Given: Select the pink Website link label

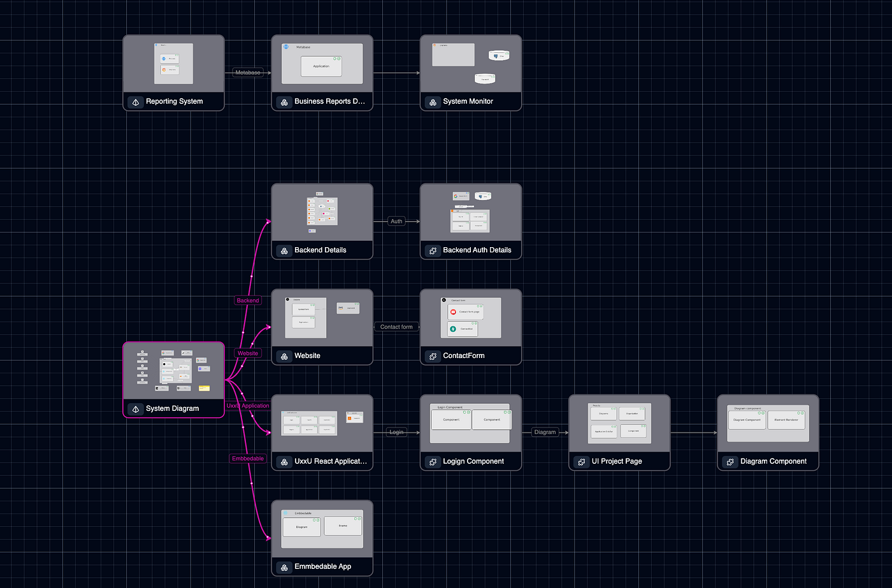Looking at the screenshot, I should (248, 353).
